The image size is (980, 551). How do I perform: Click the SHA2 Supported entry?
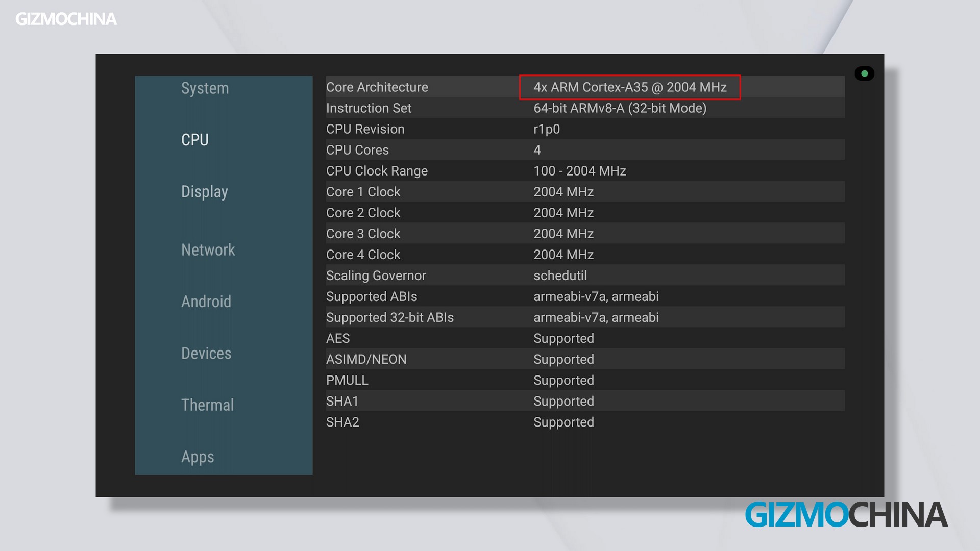click(x=563, y=422)
